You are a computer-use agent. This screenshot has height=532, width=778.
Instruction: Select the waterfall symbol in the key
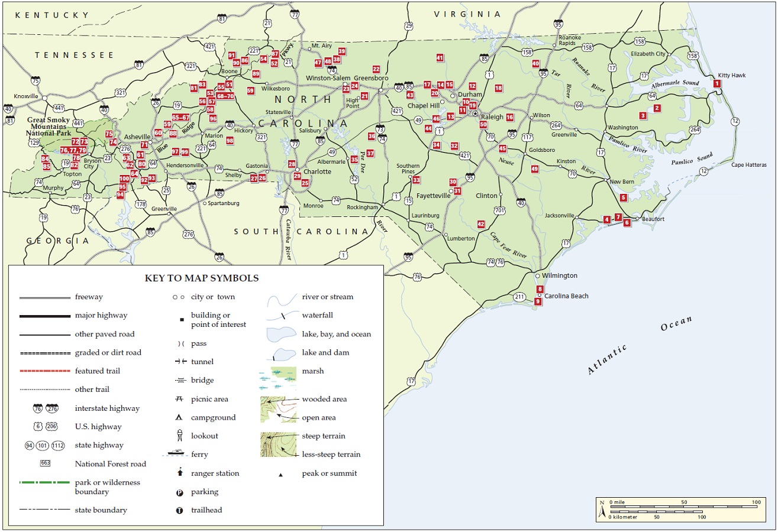tap(281, 315)
